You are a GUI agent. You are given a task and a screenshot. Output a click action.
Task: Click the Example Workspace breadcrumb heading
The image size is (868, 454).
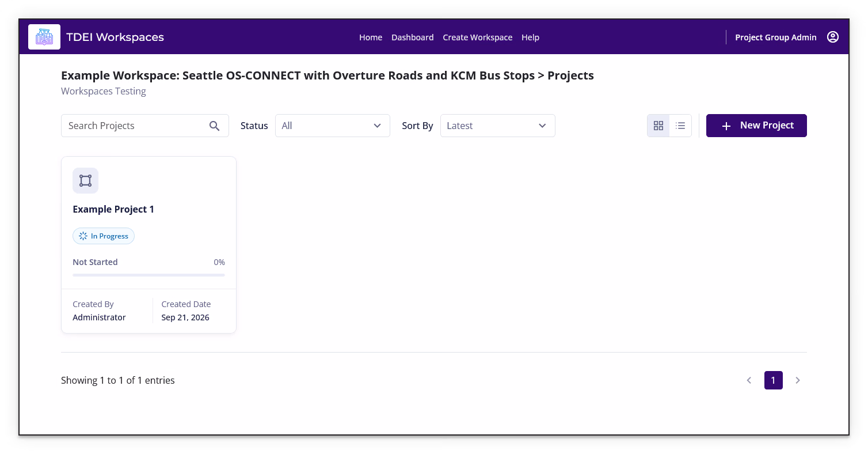(328, 75)
